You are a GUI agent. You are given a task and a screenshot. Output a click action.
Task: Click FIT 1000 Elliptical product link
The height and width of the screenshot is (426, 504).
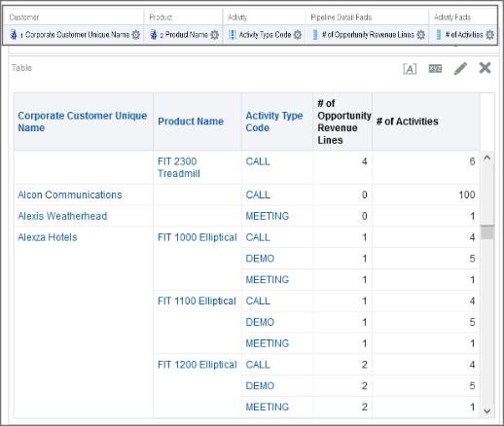click(198, 237)
